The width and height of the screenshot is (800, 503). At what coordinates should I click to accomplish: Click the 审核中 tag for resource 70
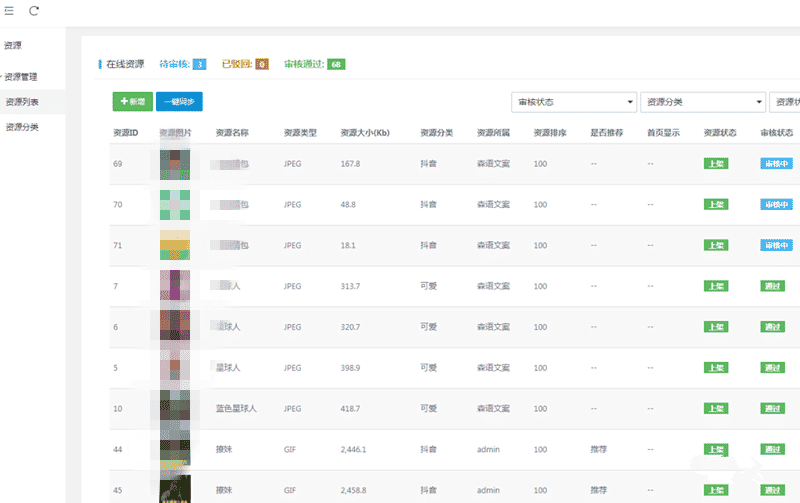pos(776,204)
